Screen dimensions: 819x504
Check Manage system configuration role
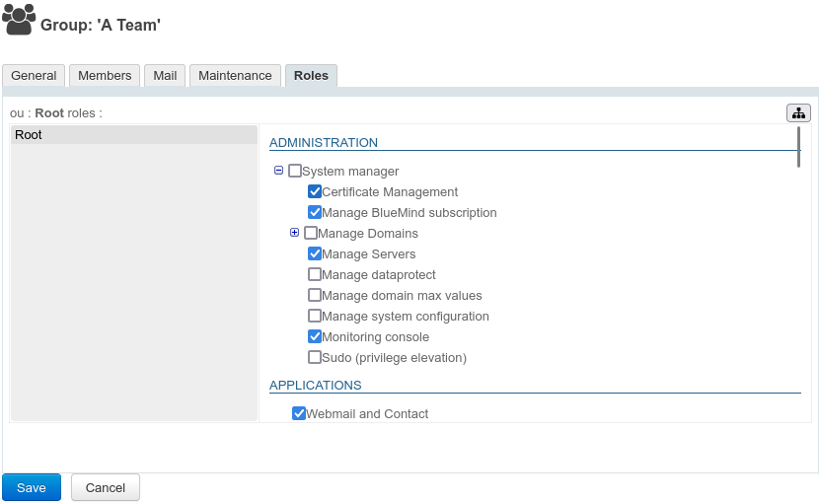click(x=315, y=316)
